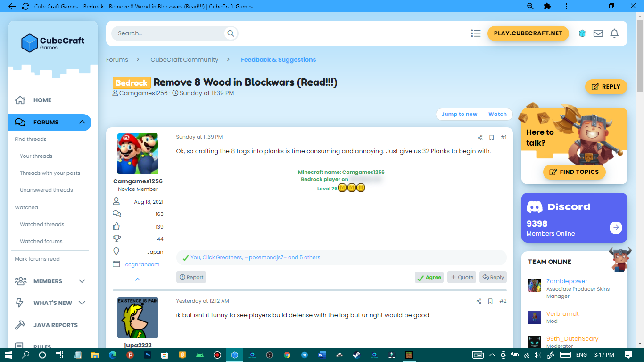Open post #1 permalink number

pyautogui.click(x=504, y=138)
